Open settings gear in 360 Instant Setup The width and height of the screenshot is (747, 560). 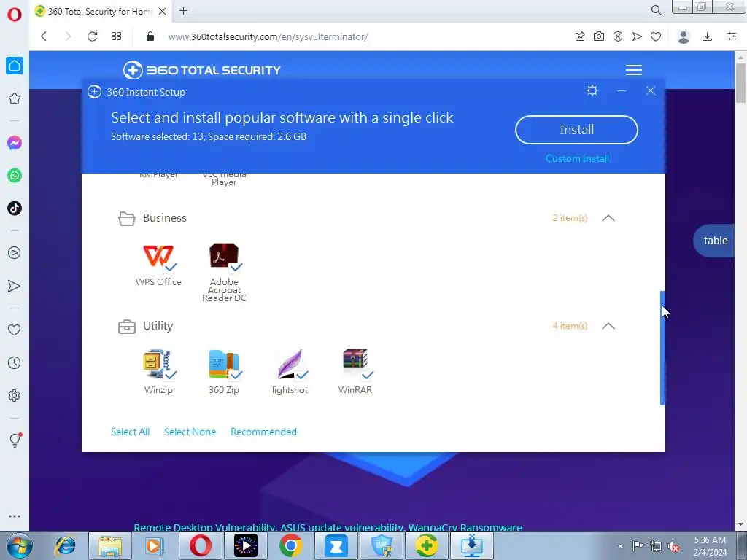click(x=592, y=90)
